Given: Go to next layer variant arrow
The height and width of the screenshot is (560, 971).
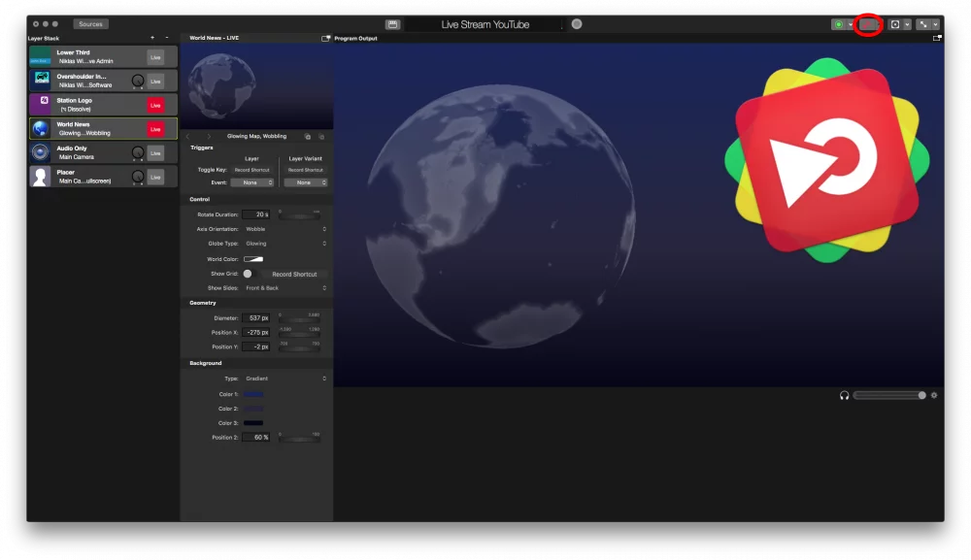Looking at the screenshot, I should [x=209, y=136].
